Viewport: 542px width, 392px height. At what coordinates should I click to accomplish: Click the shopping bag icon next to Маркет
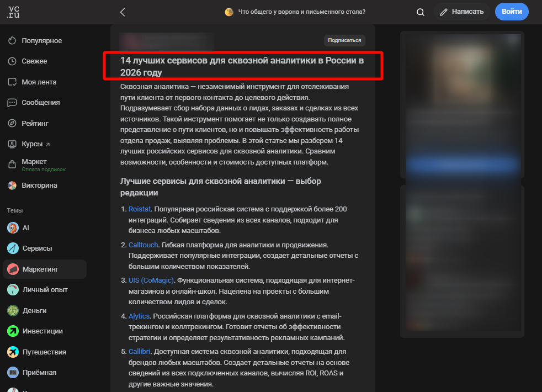click(x=12, y=165)
